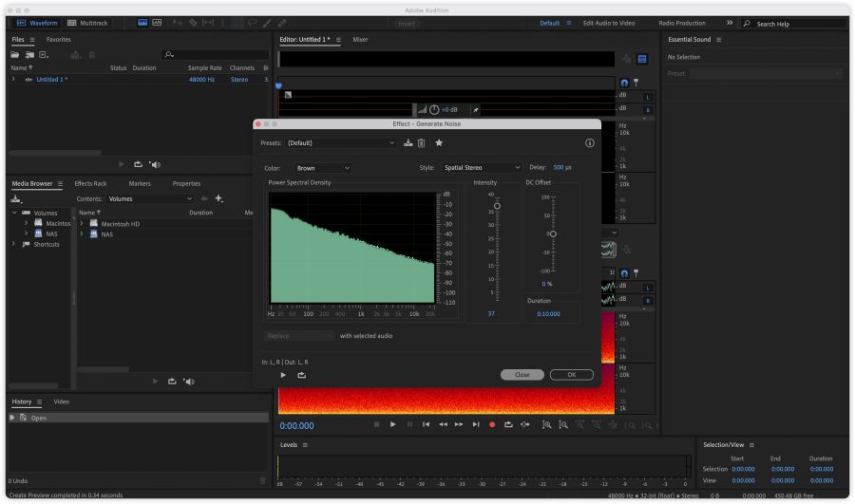Loop playback icon in Media Browser
855x504 pixels.
click(x=172, y=382)
